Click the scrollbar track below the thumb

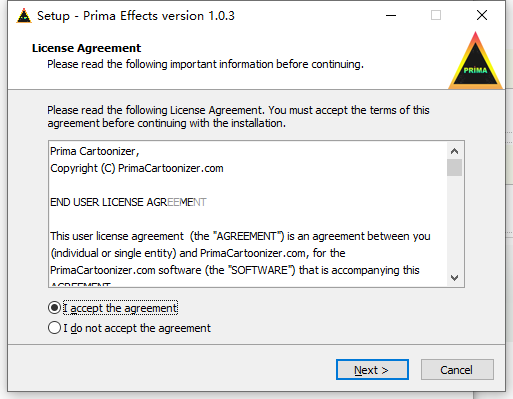pos(454,223)
